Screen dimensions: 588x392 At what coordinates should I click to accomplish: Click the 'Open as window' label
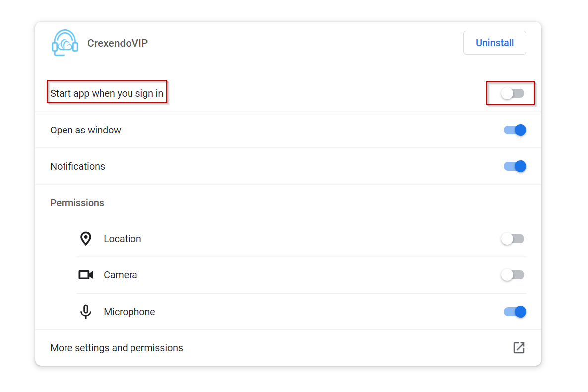85,130
